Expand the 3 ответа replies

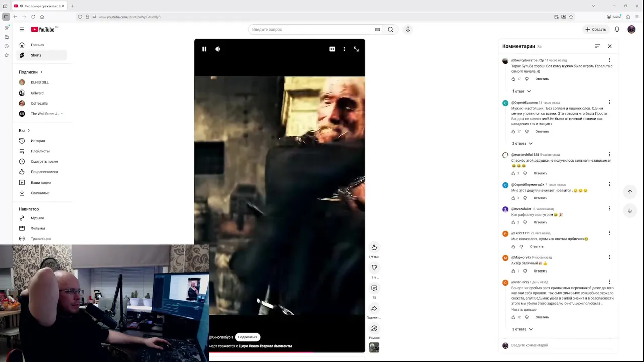click(522, 329)
